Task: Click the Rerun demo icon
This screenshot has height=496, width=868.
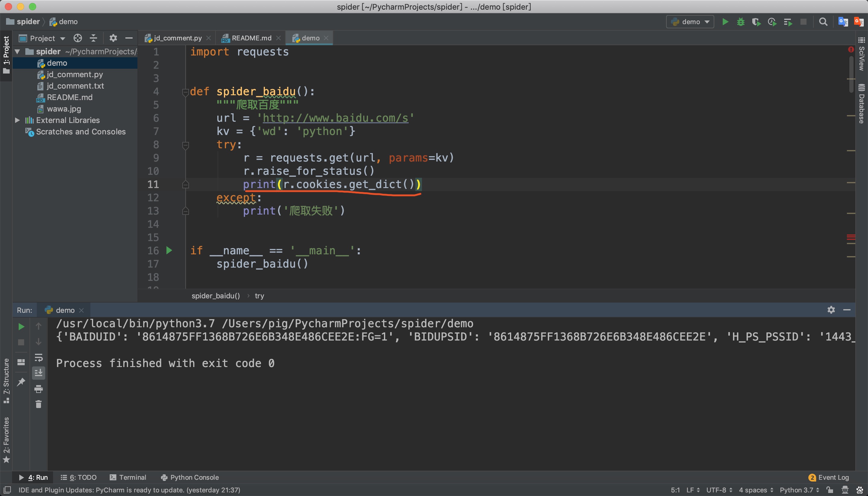Action: pyautogui.click(x=21, y=326)
